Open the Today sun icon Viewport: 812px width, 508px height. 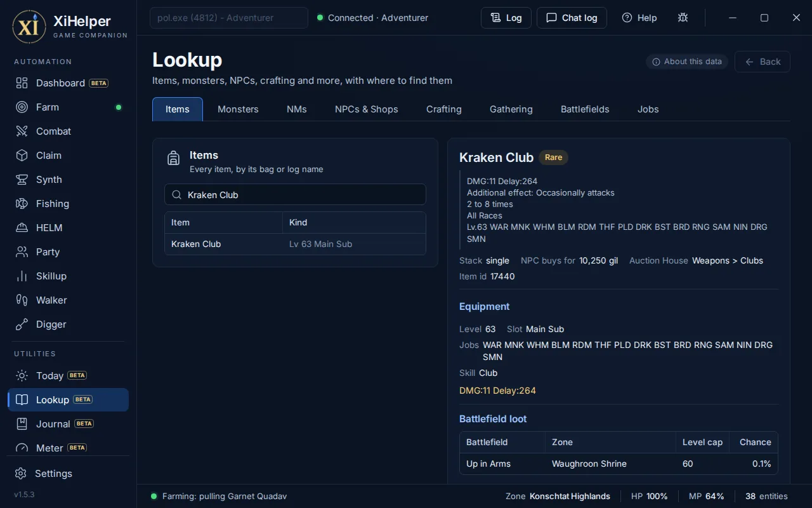tap(22, 376)
